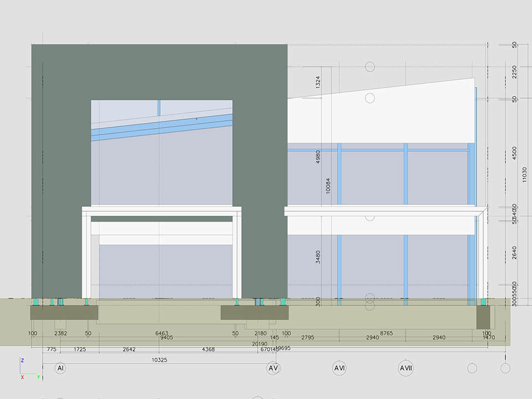Select the AI grid axis bubble
This screenshot has width=532, height=399.
60,368
